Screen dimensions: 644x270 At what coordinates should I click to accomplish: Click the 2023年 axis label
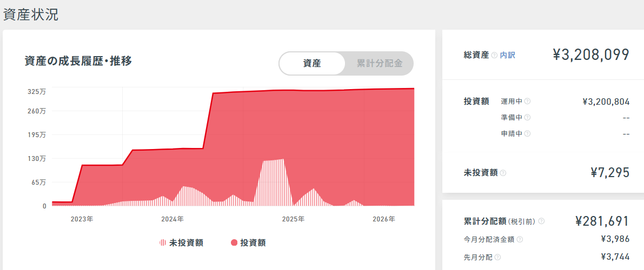(82, 219)
